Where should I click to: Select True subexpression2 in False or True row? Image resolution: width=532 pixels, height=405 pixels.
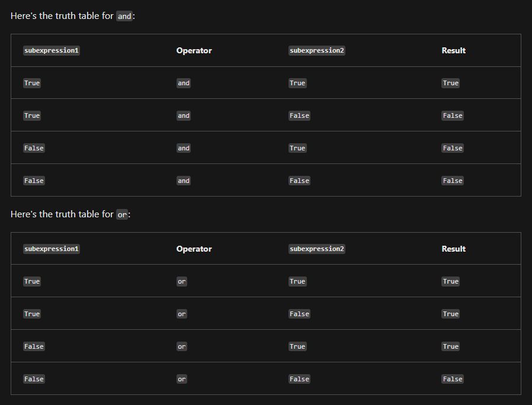297,346
